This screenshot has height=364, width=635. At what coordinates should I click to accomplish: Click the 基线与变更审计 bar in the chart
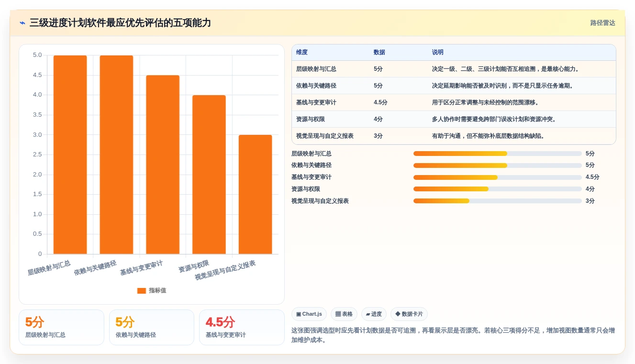[x=163, y=165]
